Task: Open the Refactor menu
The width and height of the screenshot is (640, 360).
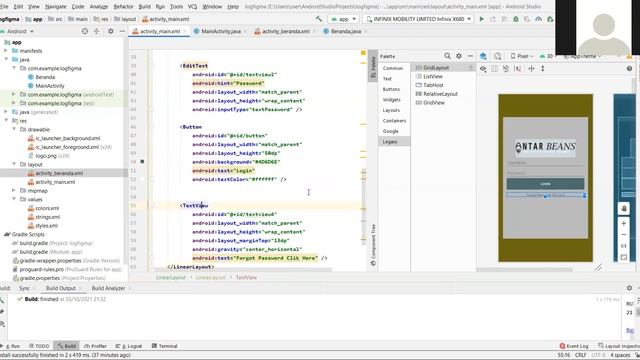Action: [123, 7]
